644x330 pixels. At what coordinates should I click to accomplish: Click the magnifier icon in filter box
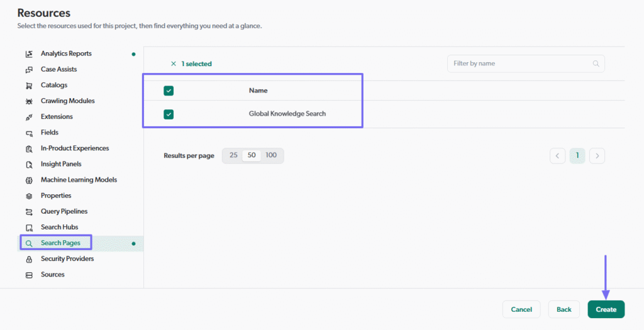click(596, 63)
